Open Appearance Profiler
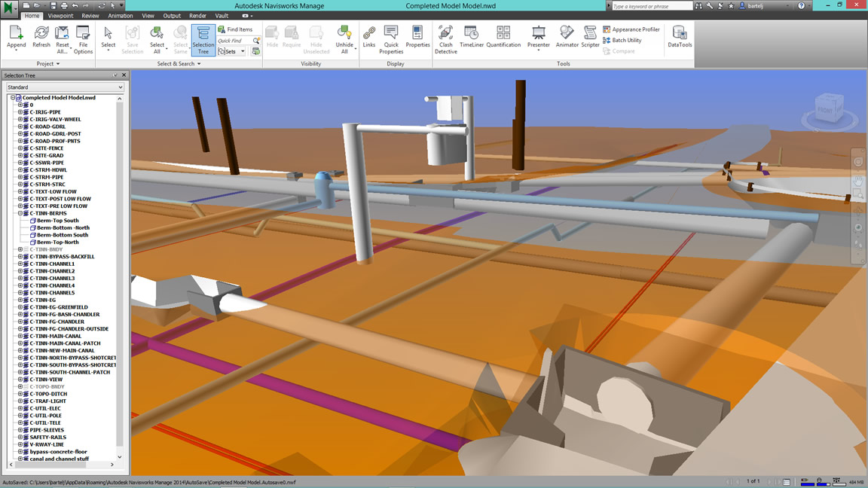Viewport: 868px width, 488px height. (631, 29)
